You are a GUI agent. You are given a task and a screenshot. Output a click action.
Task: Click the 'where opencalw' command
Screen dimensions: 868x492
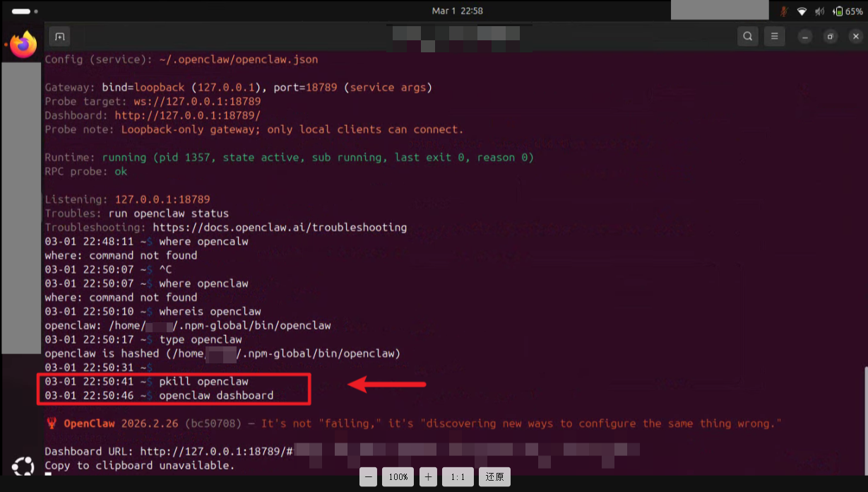click(203, 242)
